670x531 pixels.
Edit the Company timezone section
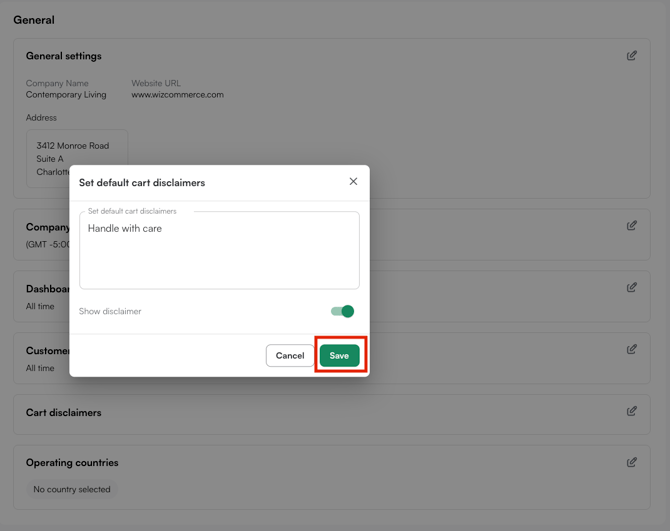click(632, 226)
